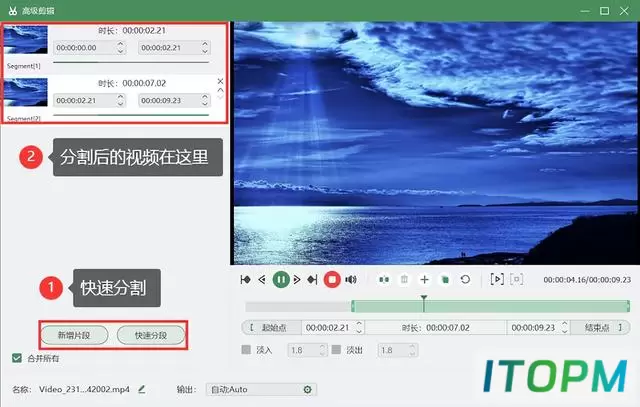Click the 新增片段 button
This screenshot has height=407, width=640.
pos(74,335)
